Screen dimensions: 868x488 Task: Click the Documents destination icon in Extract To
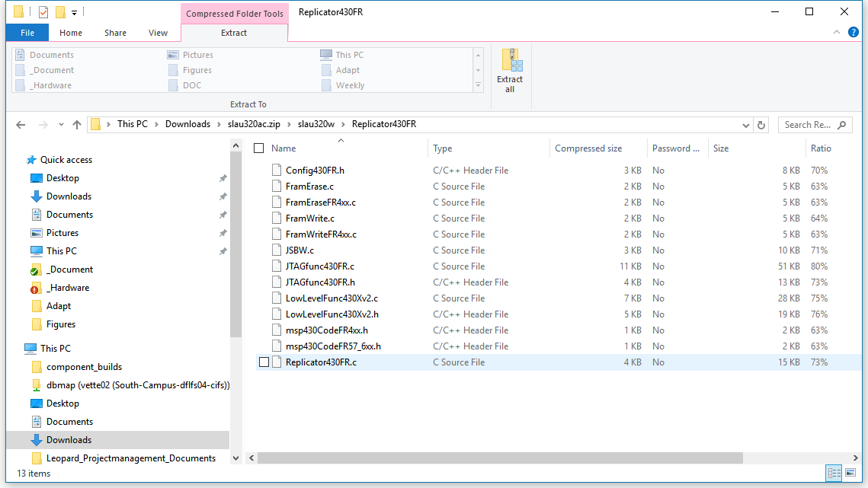pos(20,55)
